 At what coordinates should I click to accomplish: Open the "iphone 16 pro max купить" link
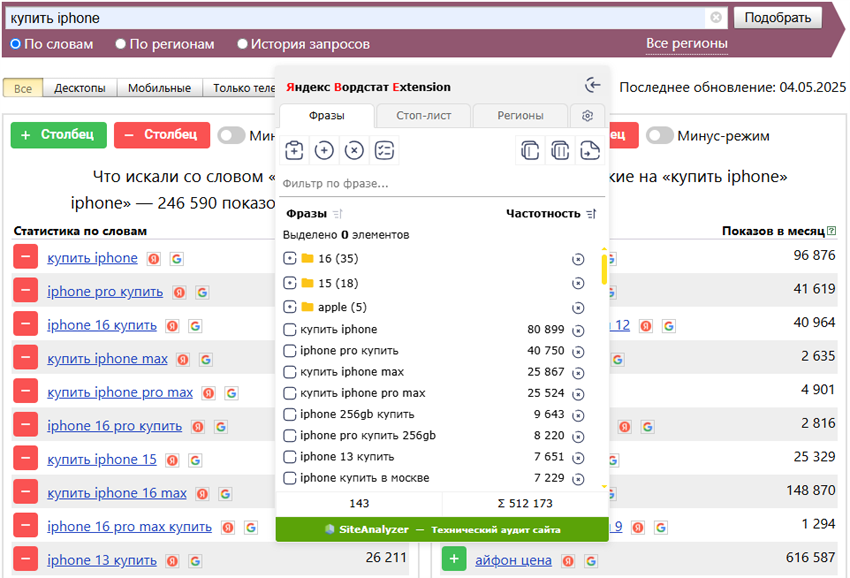tap(129, 526)
